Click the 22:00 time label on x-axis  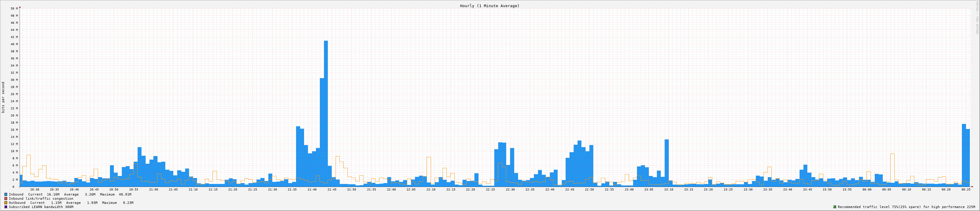click(x=391, y=189)
